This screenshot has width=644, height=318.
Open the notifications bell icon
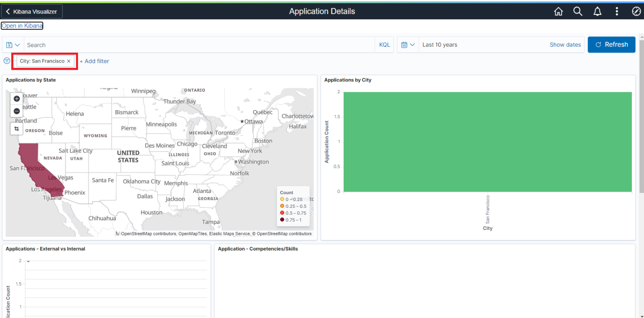(x=597, y=12)
